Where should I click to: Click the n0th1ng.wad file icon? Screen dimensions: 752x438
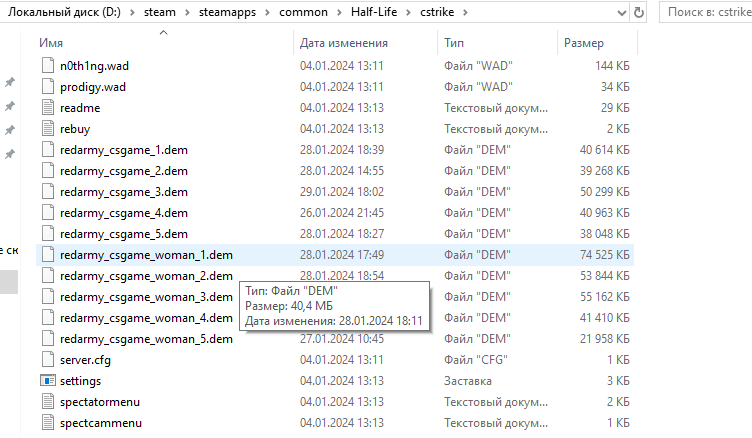click(48, 66)
